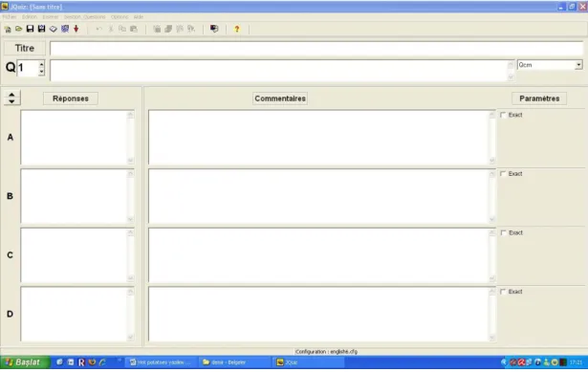
Task: Mark answer B as Exact
Action: pos(503,174)
